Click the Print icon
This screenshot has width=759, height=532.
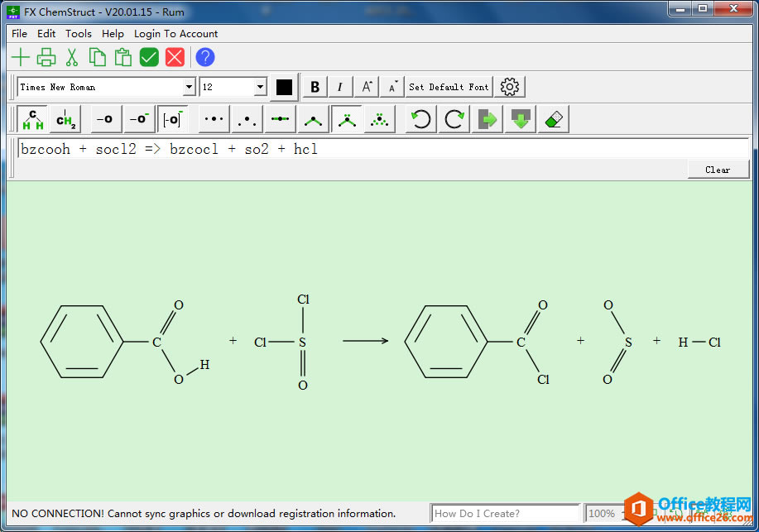[x=46, y=57]
